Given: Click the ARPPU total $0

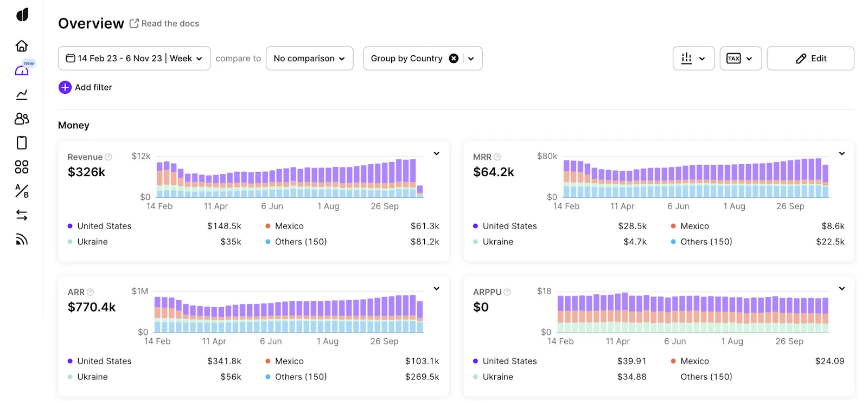Looking at the screenshot, I should (x=481, y=307).
